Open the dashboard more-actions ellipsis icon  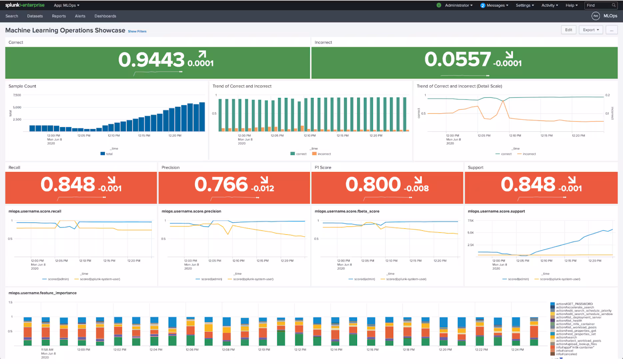612,30
